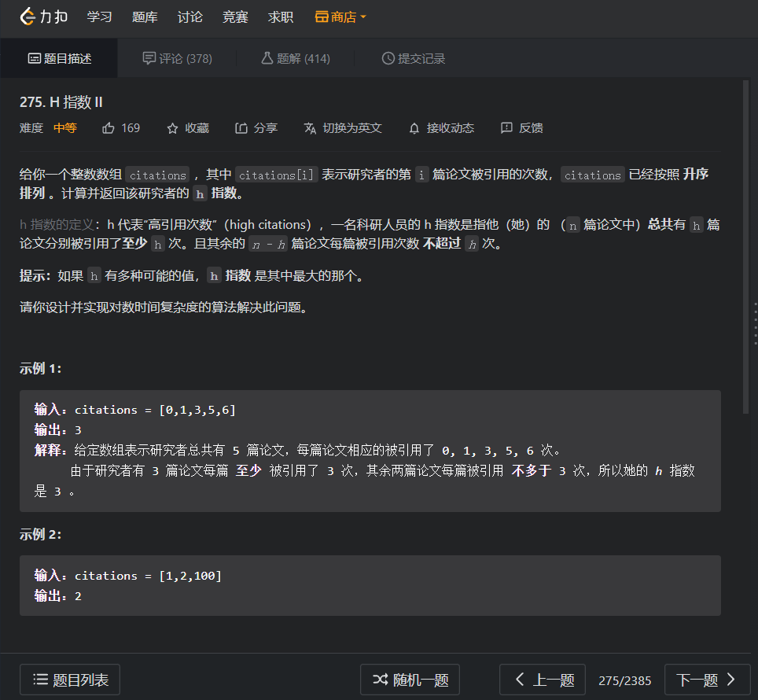The image size is (758, 700).
Task: Open the 竞赛 menu
Action: click(x=235, y=17)
